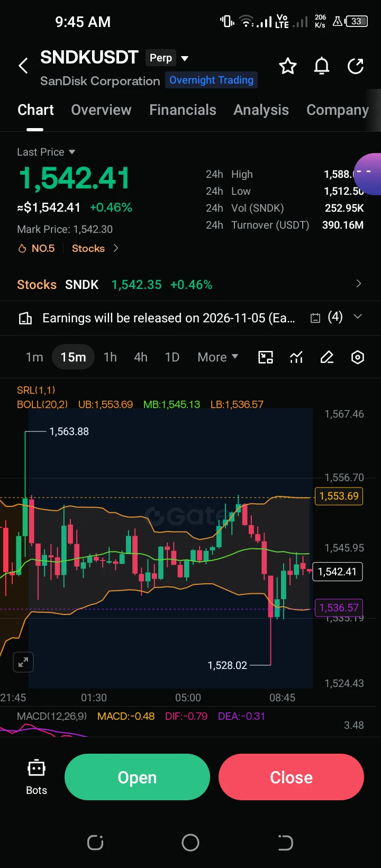This screenshot has height=868, width=381.
Task: Switch to the Overview tab
Action: pos(101,110)
